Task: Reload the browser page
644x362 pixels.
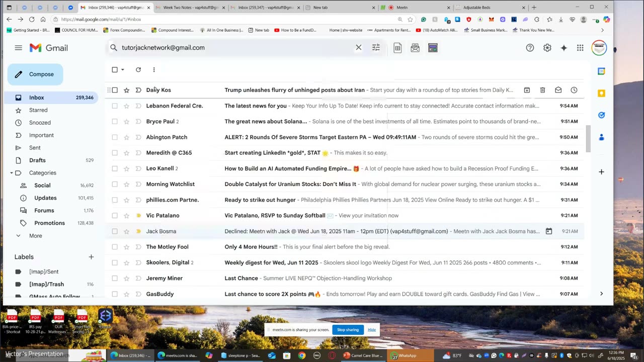Action: point(32,19)
